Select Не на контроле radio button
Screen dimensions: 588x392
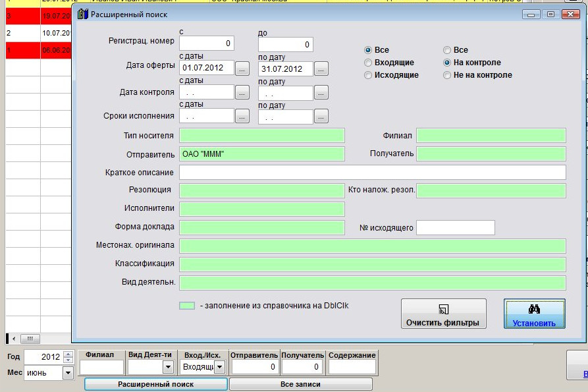447,75
